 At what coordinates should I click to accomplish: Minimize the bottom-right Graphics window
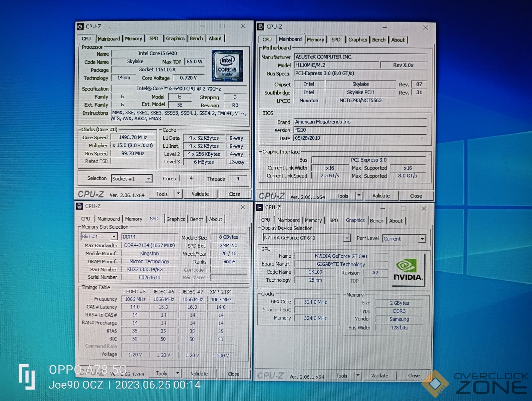tap(382, 208)
